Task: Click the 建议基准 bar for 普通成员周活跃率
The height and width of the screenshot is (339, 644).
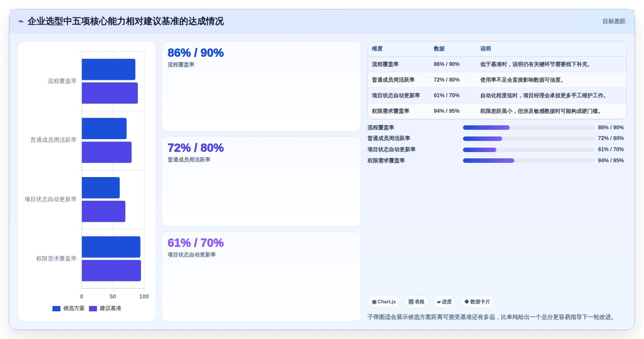Action: click(107, 152)
